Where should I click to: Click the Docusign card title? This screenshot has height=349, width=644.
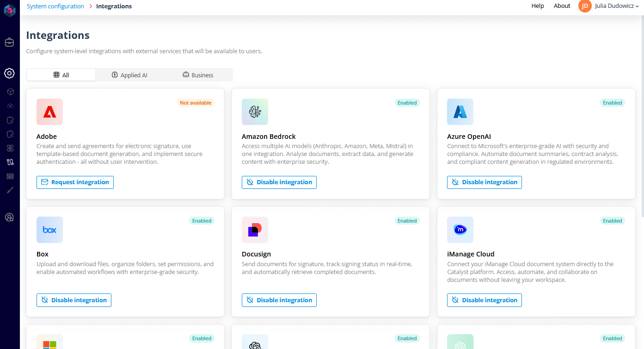tap(256, 254)
